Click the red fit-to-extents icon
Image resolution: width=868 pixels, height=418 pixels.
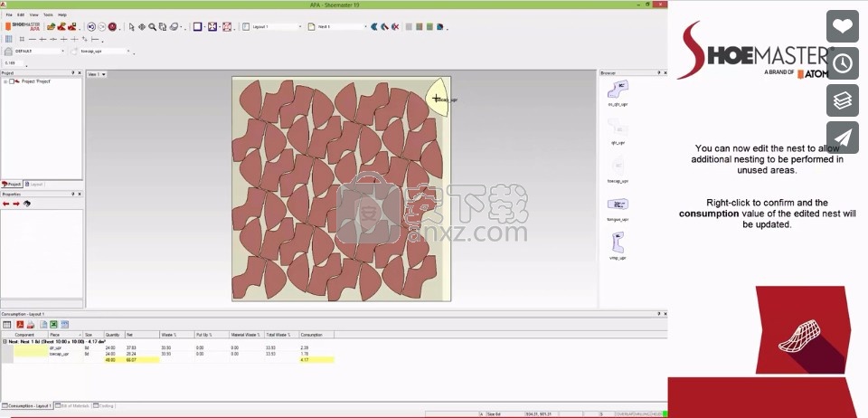click(x=227, y=26)
